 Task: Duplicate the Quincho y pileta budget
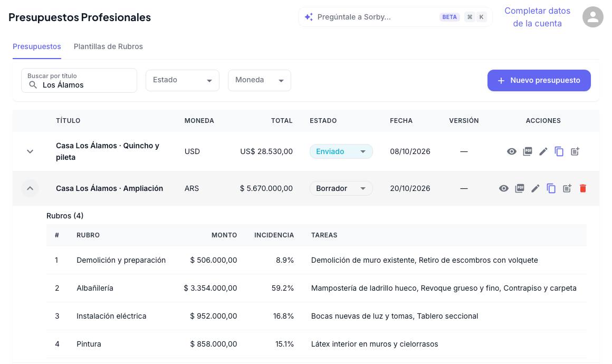coord(559,151)
